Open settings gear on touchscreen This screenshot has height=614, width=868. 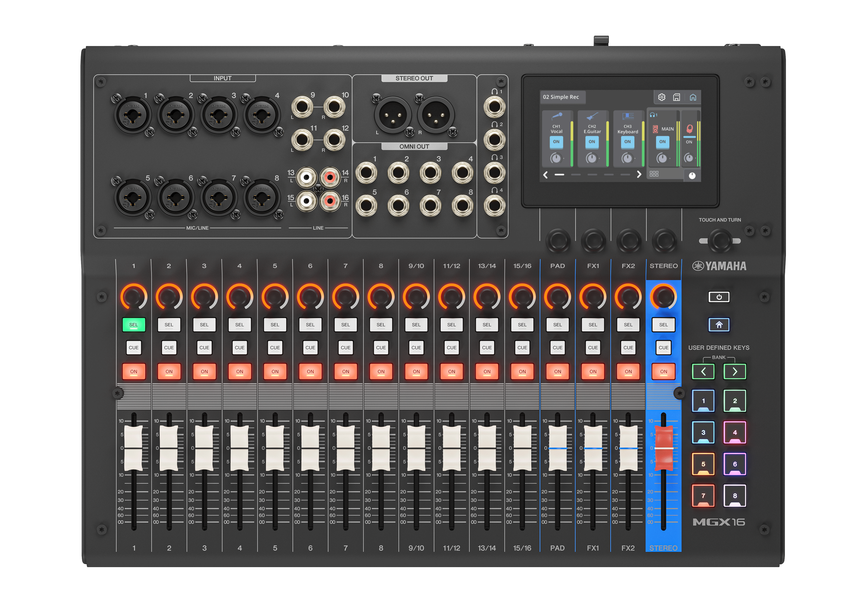(662, 97)
